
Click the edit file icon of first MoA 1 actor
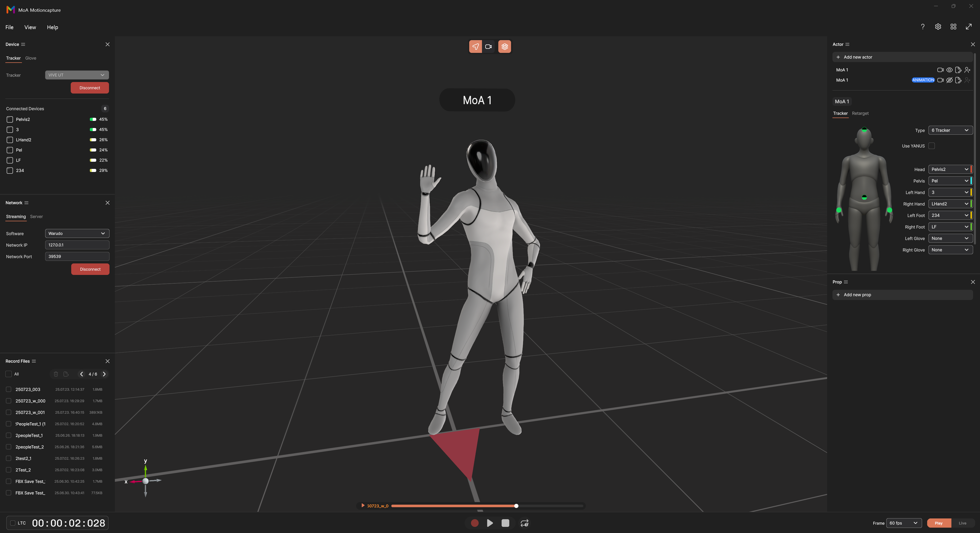click(x=958, y=70)
